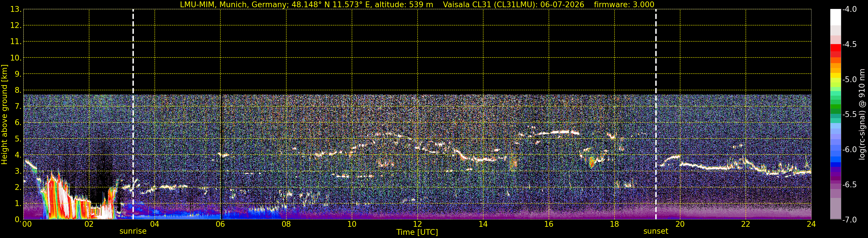868x238 pixels.
Task: Select the "sunset" label below the axis
Action: 656,231
